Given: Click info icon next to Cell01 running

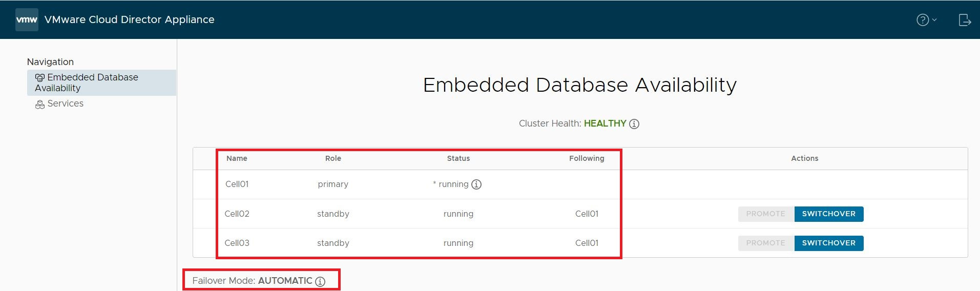Looking at the screenshot, I should (476, 184).
